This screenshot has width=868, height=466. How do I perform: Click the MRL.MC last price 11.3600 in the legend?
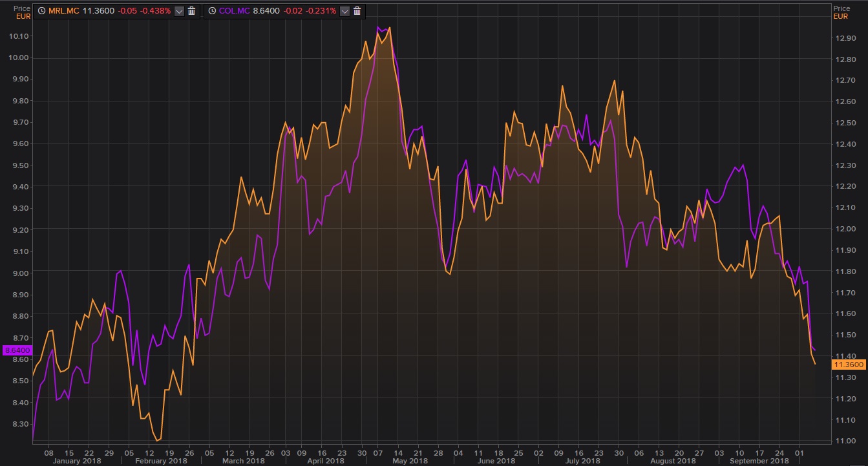click(x=98, y=11)
